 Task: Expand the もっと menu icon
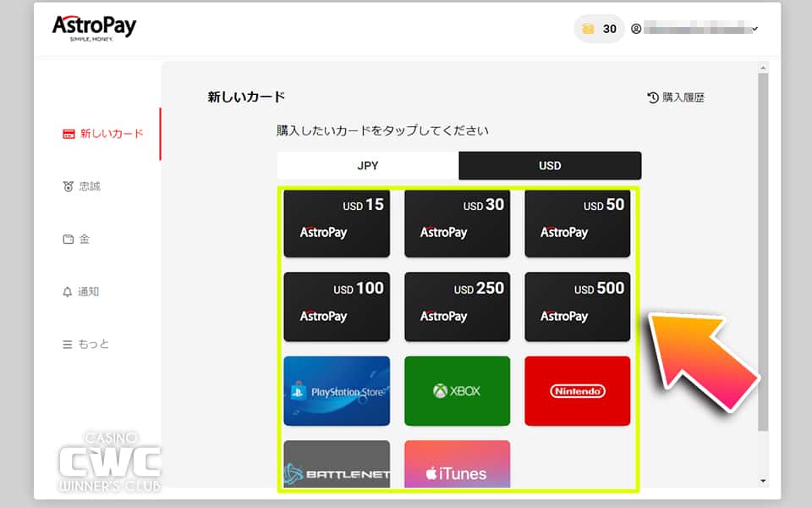[67, 344]
